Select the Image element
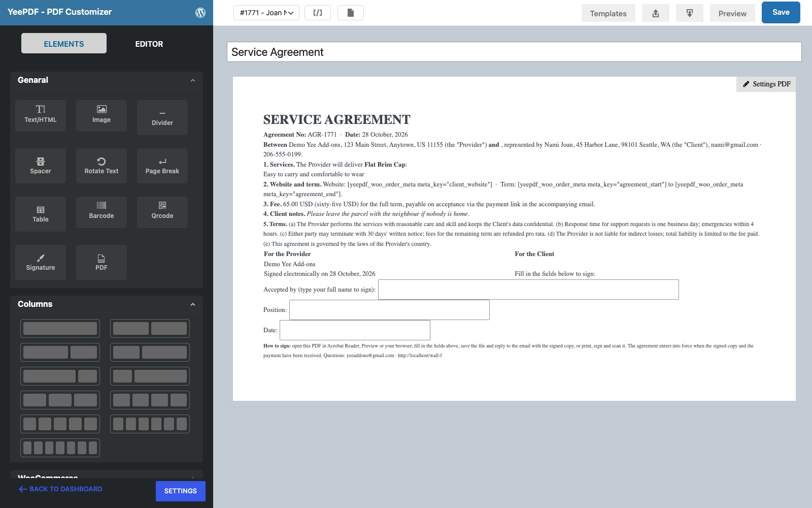Screen dimensions: 812x508 (x=101, y=115)
